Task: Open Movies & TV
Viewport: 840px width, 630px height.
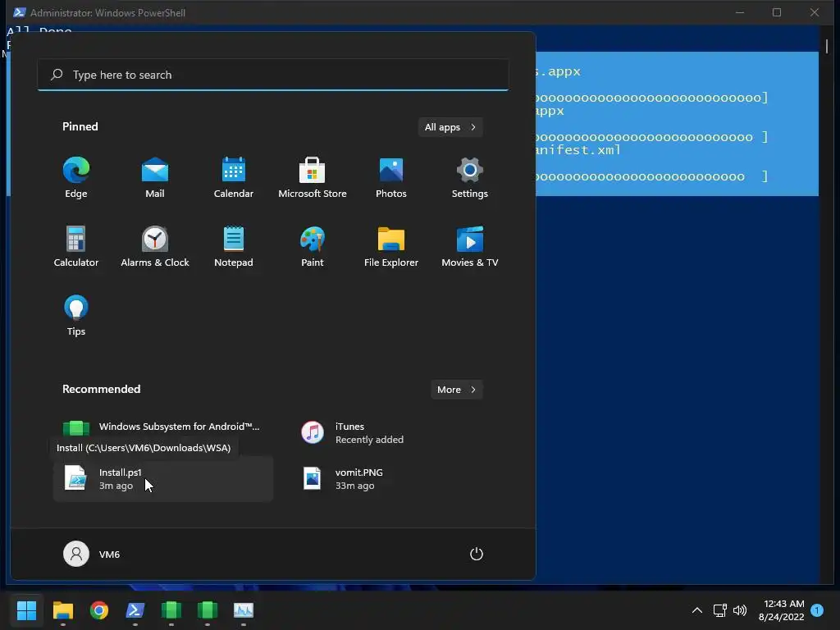Action: pyautogui.click(x=470, y=247)
